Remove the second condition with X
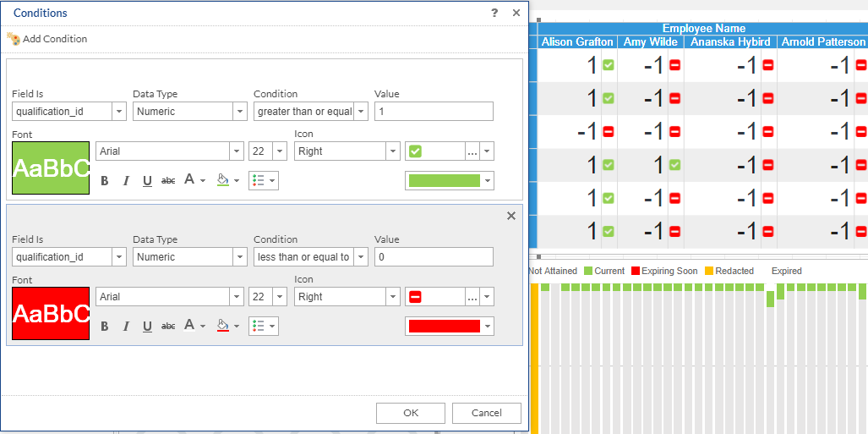The image size is (868, 434). [x=511, y=216]
